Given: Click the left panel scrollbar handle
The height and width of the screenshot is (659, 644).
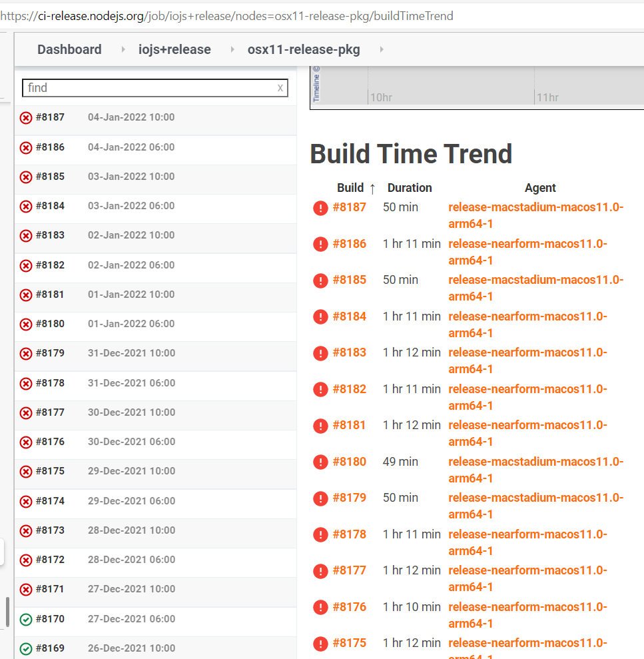Looking at the screenshot, I should 7,612.
